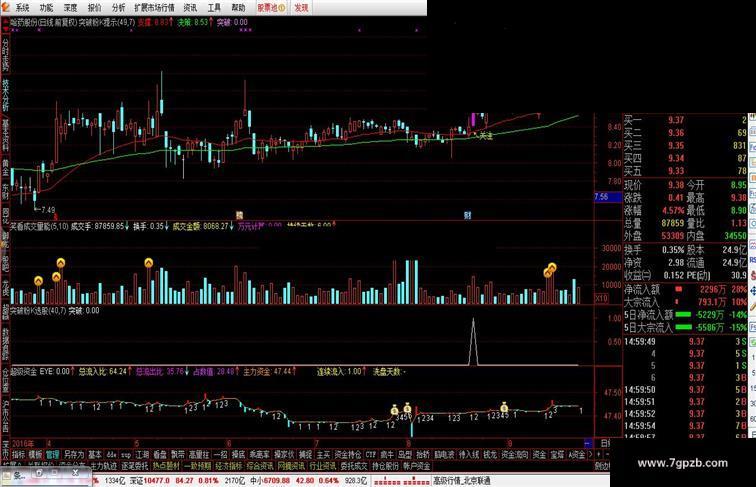The width and height of the screenshot is (756, 487).
Task: Select the 高量柱 indicator tab
Action: [x=199, y=455]
